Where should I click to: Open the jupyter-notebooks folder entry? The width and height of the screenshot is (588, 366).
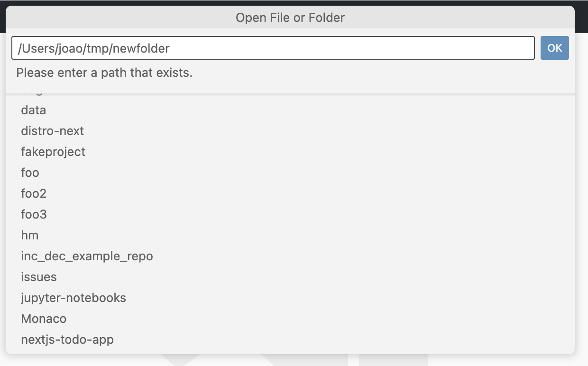pos(73,298)
